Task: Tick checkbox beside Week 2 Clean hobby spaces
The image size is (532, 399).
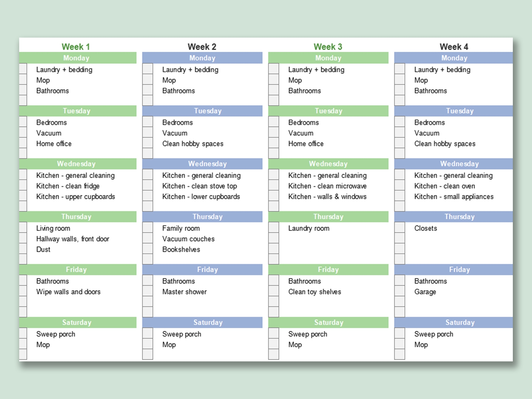Action: pyautogui.click(x=148, y=143)
